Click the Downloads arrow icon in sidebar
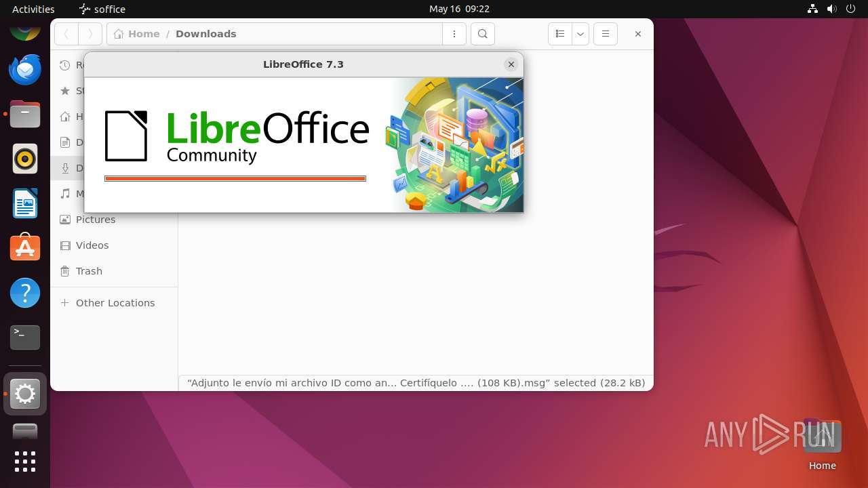Viewport: 868px width, 488px height. pos(65,168)
